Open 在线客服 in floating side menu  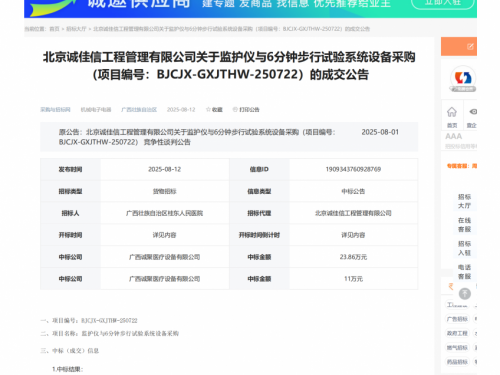click(464, 225)
